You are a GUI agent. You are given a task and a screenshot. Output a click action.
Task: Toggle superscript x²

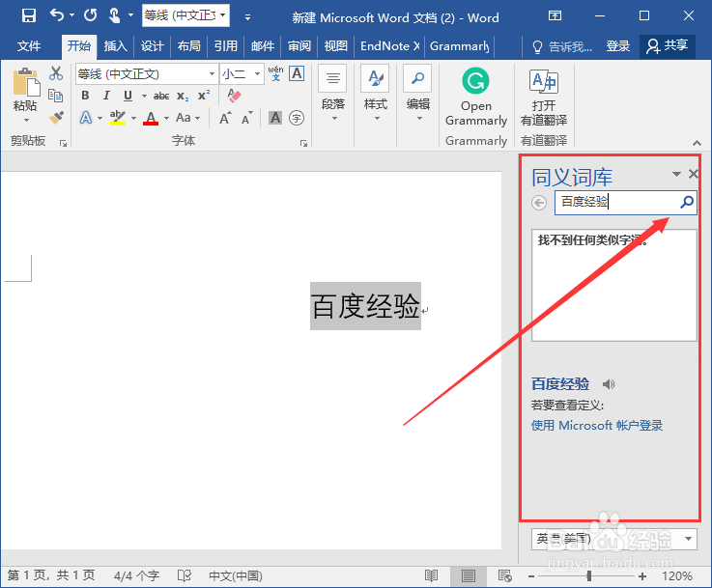point(204,96)
